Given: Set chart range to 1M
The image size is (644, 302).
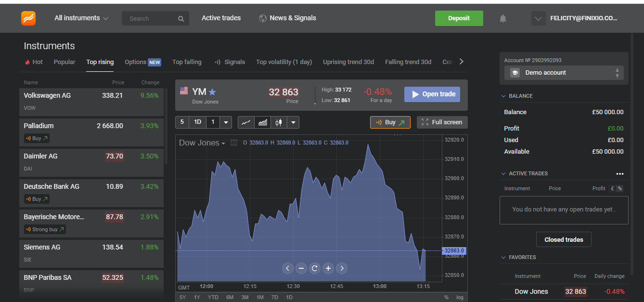Looking at the screenshot, I should [260, 297].
